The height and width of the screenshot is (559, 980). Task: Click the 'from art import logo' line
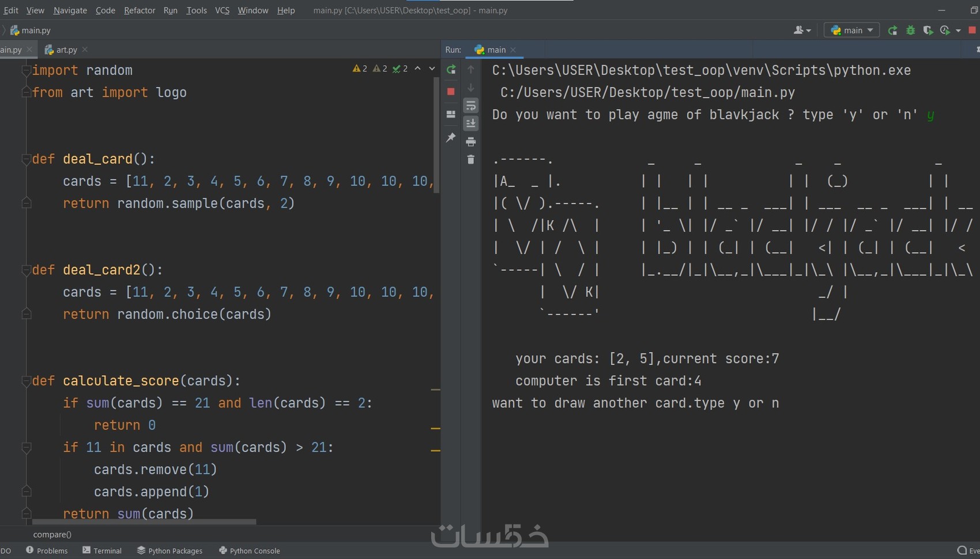(110, 93)
